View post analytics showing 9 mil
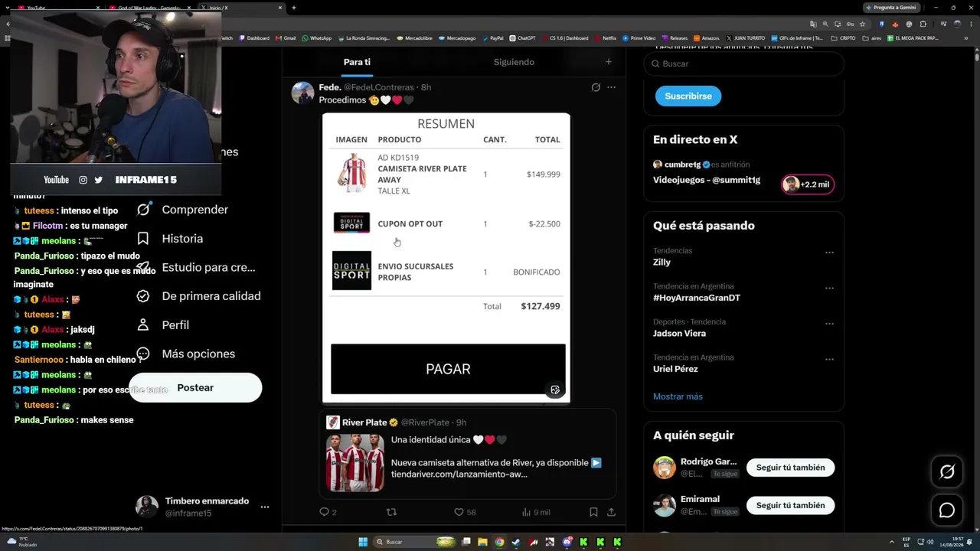 (x=535, y=512)
